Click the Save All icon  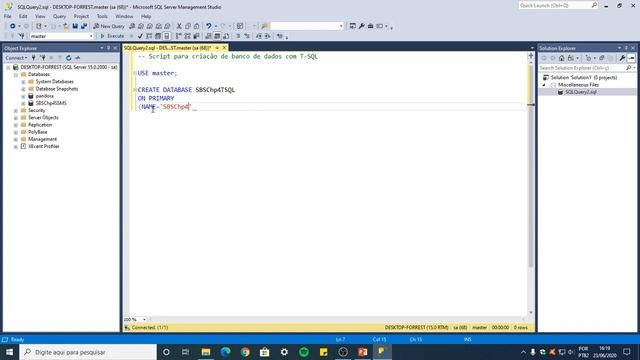pos(84,26)
